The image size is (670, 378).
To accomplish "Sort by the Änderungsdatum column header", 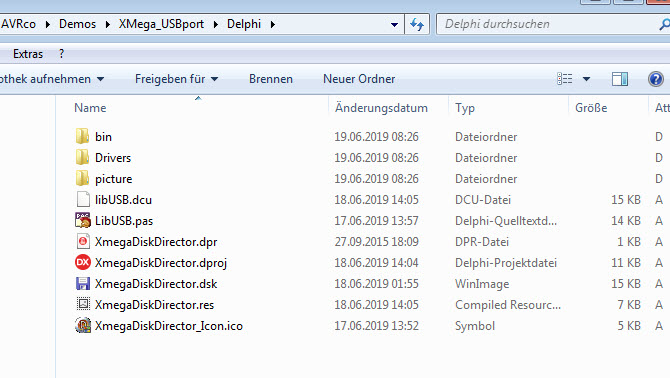I will [381, 108].
